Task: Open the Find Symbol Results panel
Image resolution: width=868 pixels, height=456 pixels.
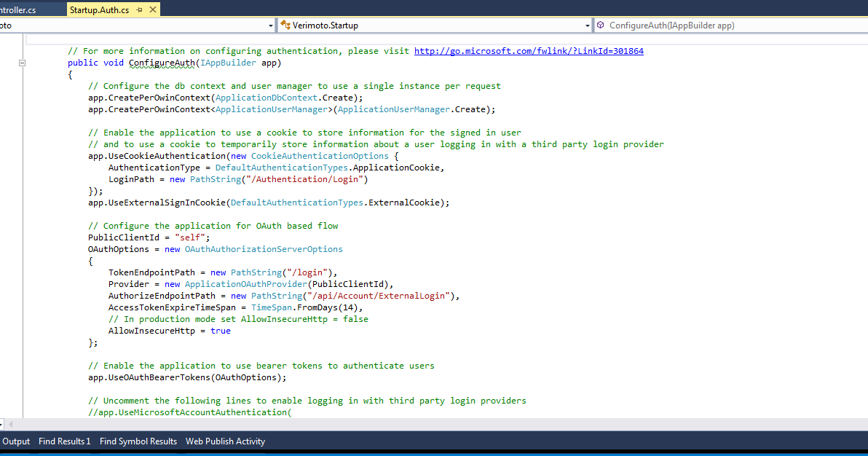Action: coord(138,441)
